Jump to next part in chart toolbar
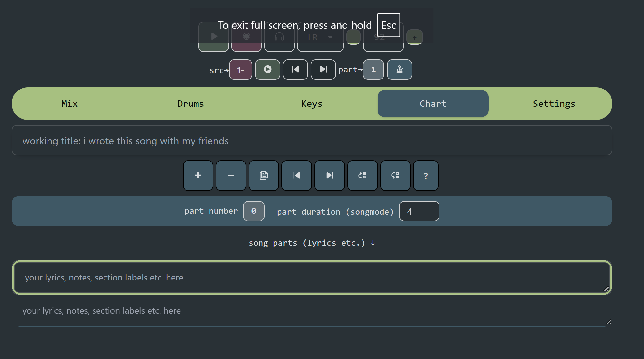Image resolution: width=644 pixels, height=359 pixels. click(330, 176)
